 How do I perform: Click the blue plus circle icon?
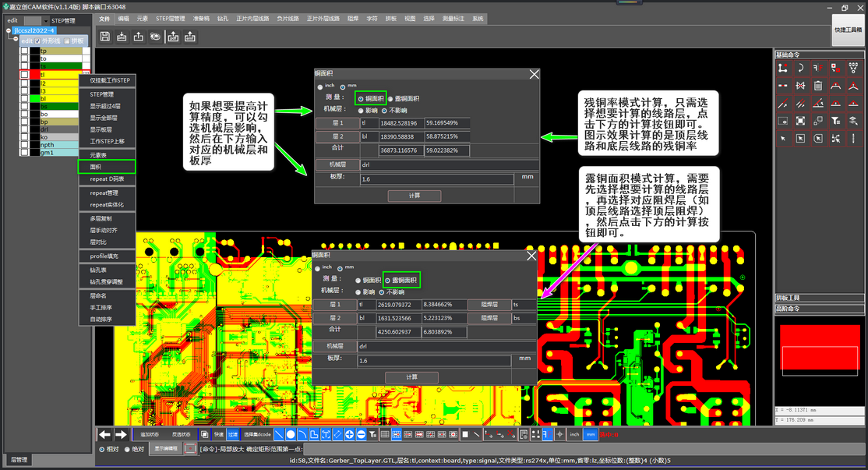349,434
